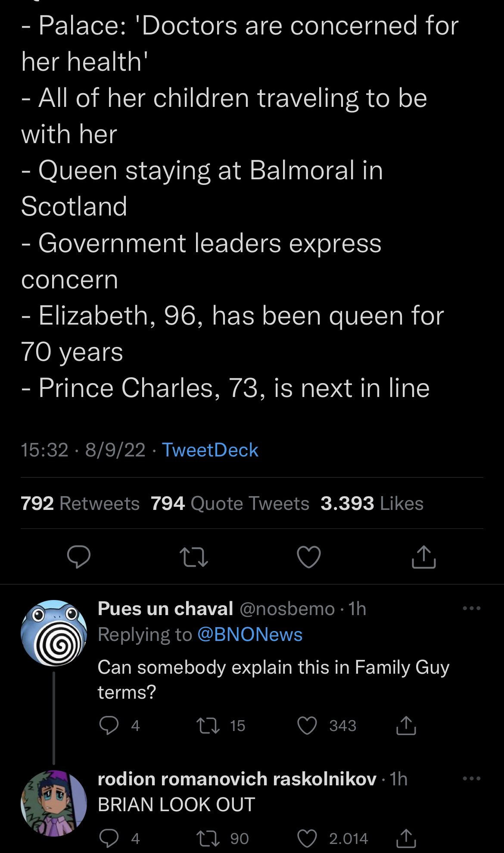Share the main tweet
This screenshot has width=504, height=853.
click(x=424, y=556)
